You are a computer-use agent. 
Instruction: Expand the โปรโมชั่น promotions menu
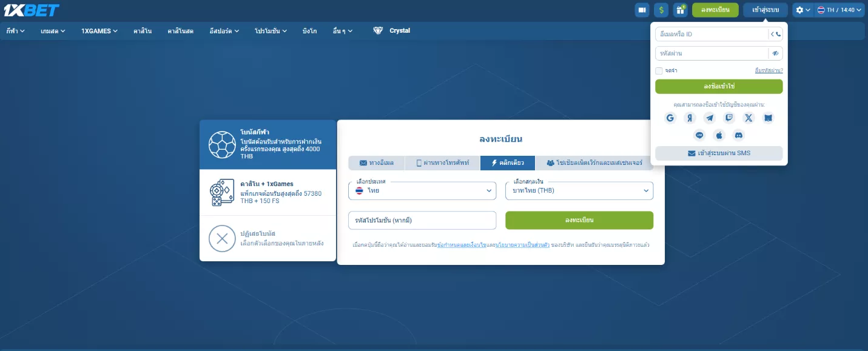pos(271,31)
